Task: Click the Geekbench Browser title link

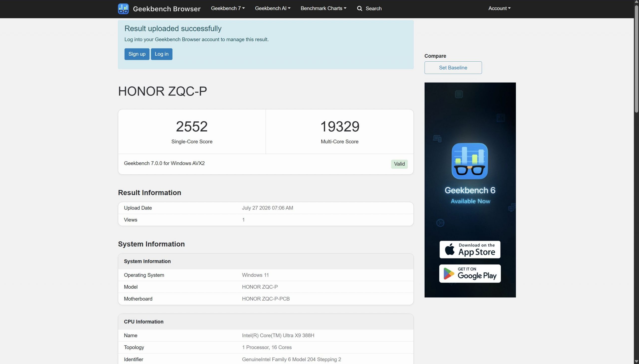Action: coord(166,9)
